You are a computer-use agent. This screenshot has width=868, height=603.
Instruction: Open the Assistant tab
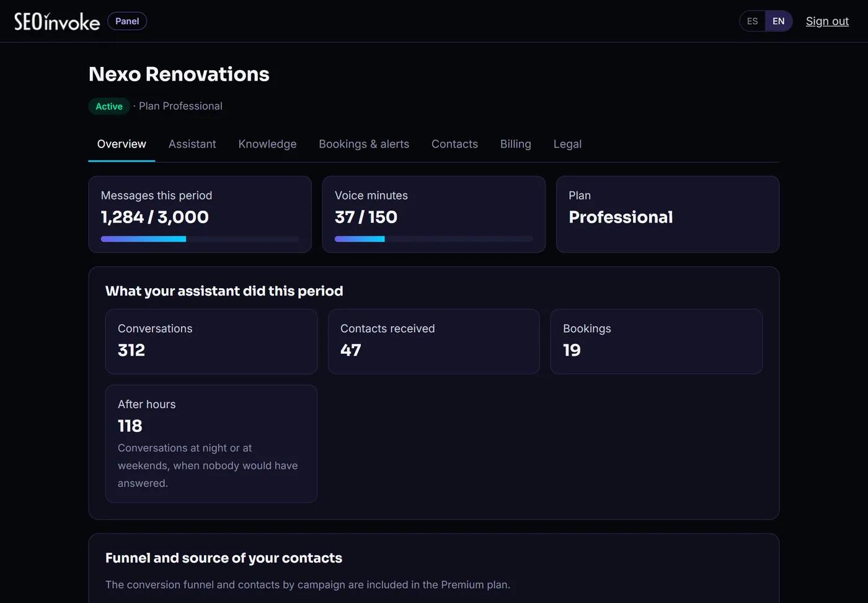coord(192,144)
